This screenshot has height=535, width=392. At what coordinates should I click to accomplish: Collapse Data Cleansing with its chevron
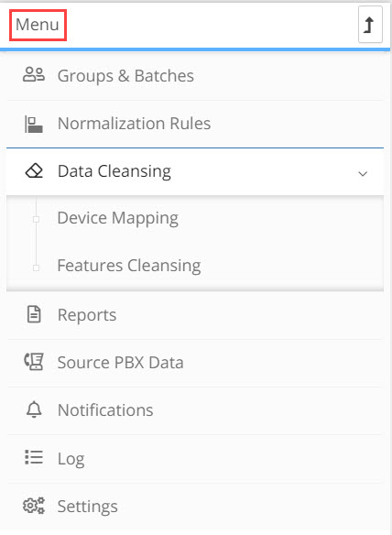(363, 174)
